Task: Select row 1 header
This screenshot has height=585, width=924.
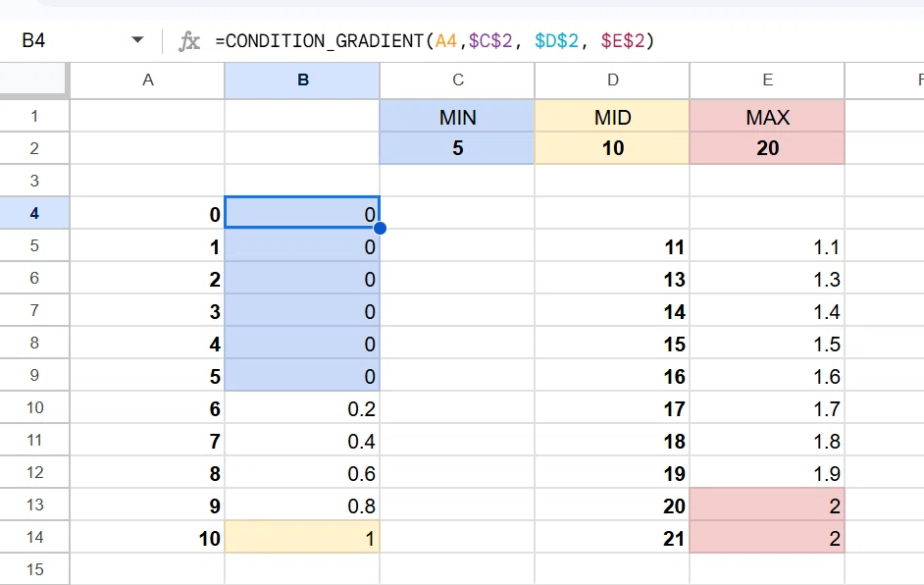Action: (x=34, y=116)
